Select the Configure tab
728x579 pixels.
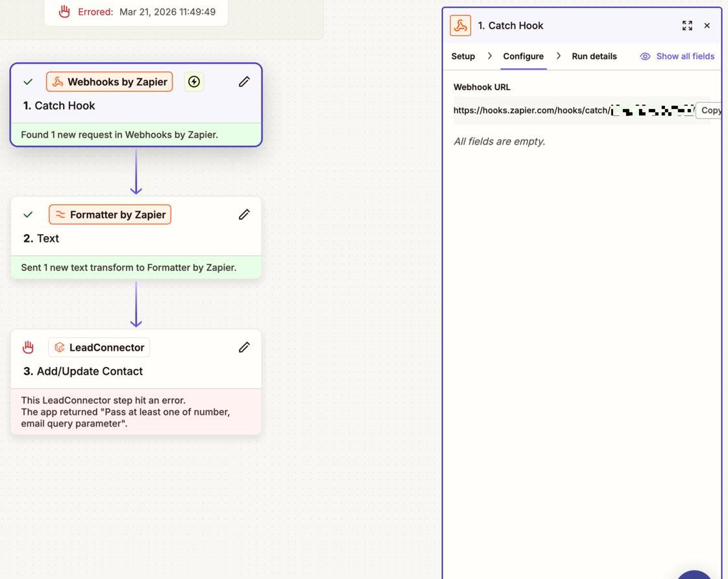click(523, 56)
